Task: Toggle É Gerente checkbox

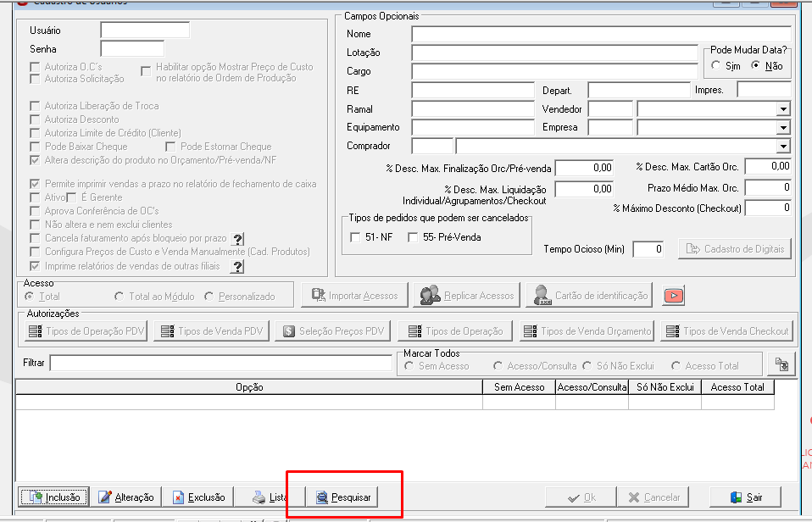Action: point(71,197)
